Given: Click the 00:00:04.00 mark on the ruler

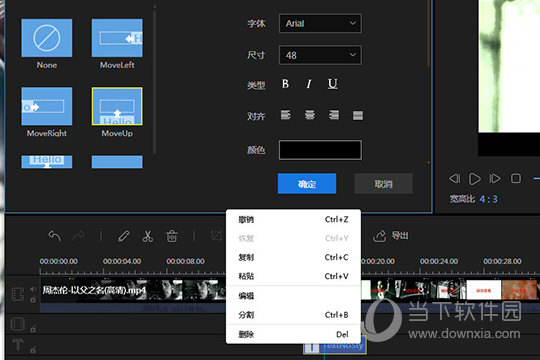Looking at the screenshot, I should pos(122,261).
